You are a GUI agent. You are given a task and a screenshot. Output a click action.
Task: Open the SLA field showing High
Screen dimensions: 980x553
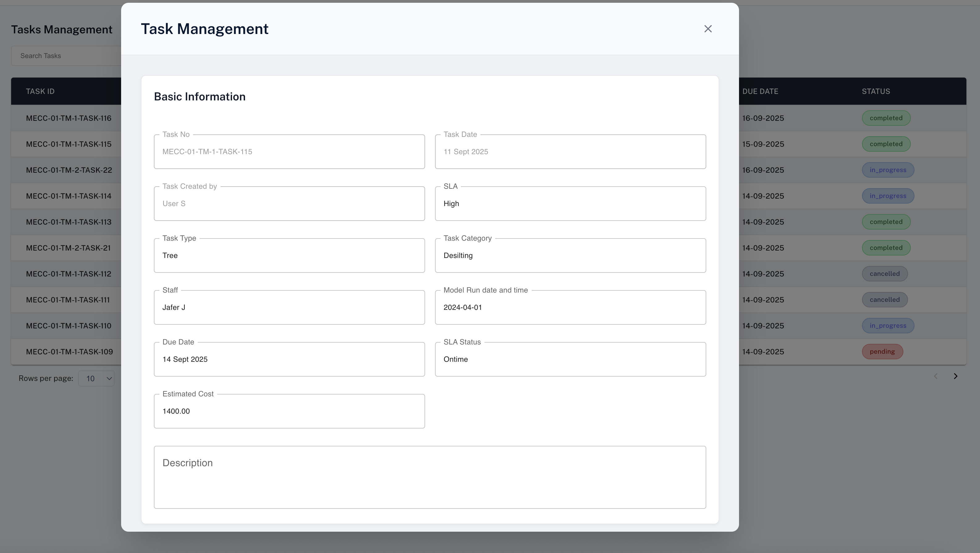(x=570, y=204)
